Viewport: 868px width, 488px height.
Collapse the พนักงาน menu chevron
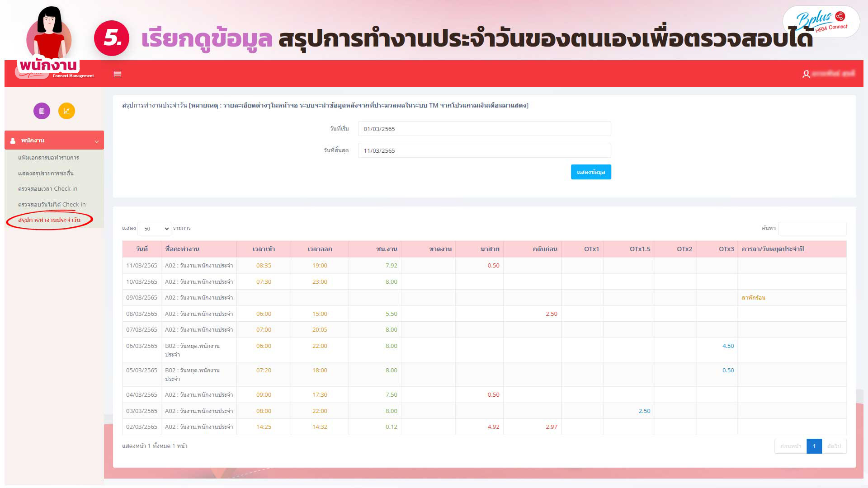pos(96,141)
